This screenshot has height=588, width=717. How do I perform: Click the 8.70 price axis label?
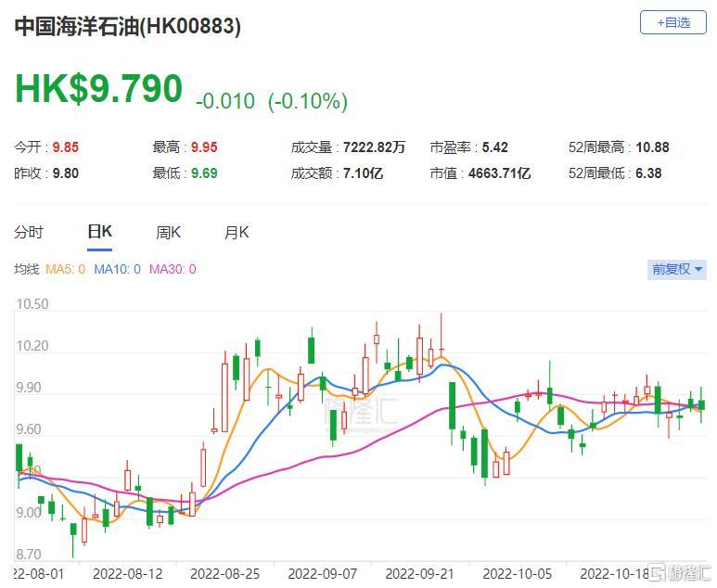pyautogui.click(x=29, y=555)
